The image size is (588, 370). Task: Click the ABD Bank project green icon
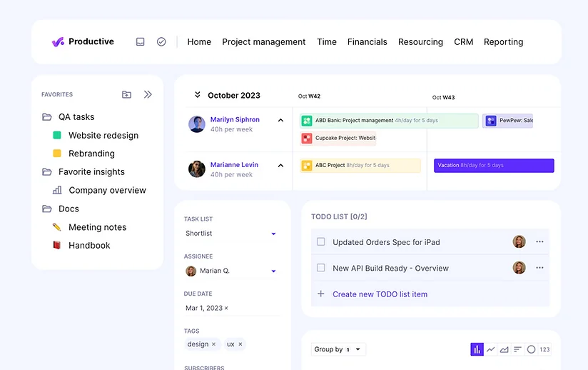307,121
